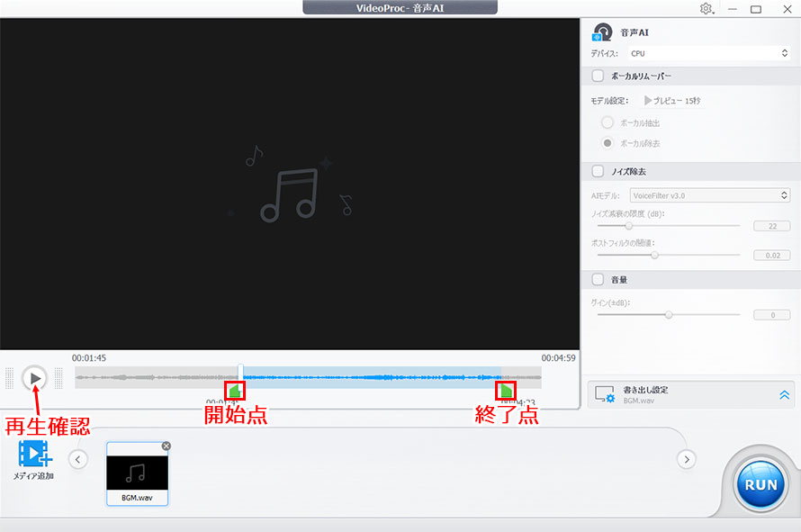Image resolution: width=801 pixels, height=532 pixels.
Task: Click the post-filter value field 0.02
Action: 772,255
